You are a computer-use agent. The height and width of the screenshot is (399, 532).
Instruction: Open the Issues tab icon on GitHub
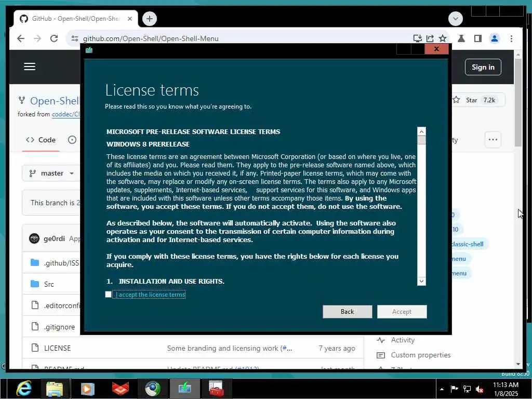72,140
